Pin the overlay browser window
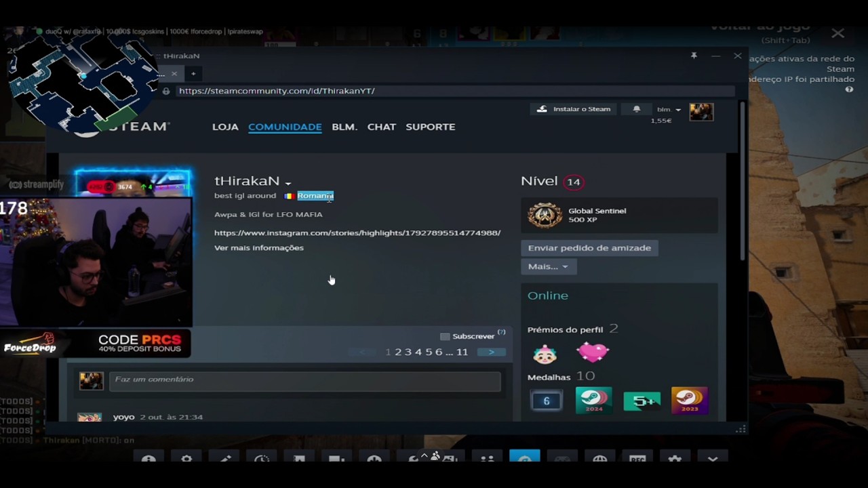 (694, 56)
